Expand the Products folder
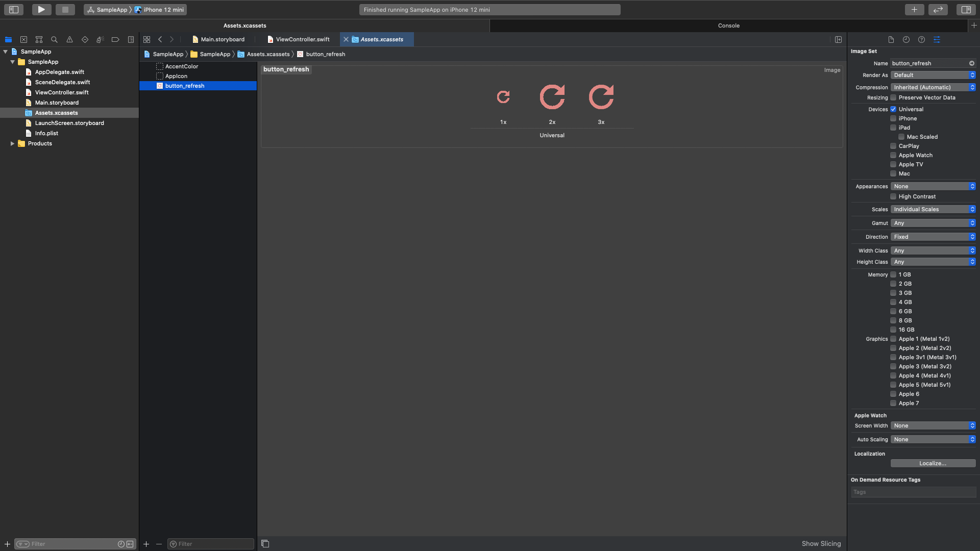The image size is (980, 551). point(12,144)
